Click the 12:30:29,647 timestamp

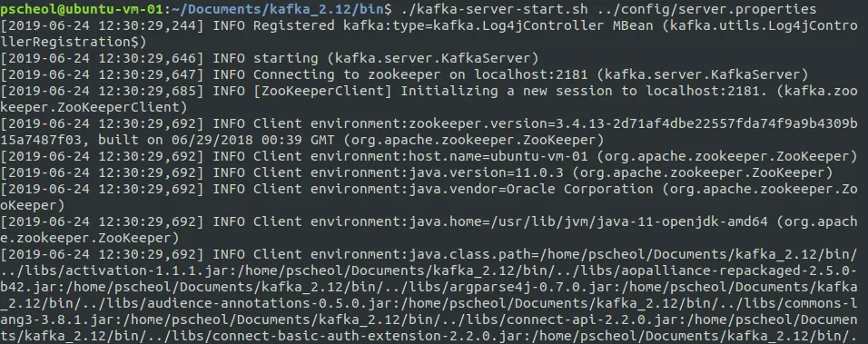(x=147, y=74)
